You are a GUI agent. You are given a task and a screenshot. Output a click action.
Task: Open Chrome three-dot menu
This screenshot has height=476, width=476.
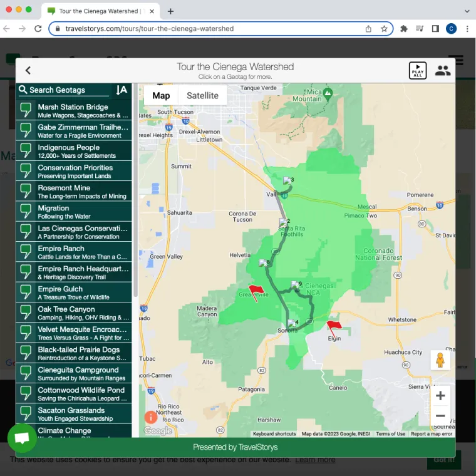pos(467,29)
